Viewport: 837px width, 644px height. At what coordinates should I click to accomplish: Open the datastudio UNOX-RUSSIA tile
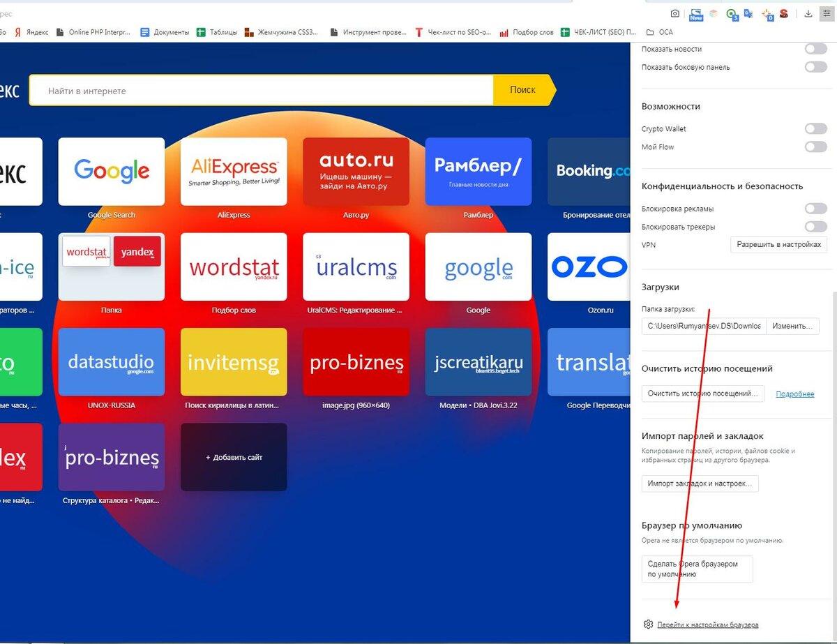[112, 362]
